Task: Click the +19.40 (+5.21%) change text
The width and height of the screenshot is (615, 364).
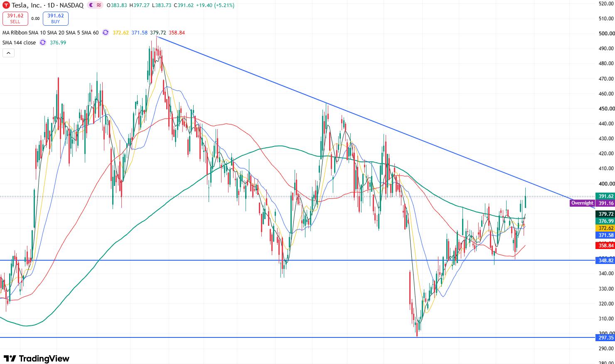Action: tap(215, 5)
